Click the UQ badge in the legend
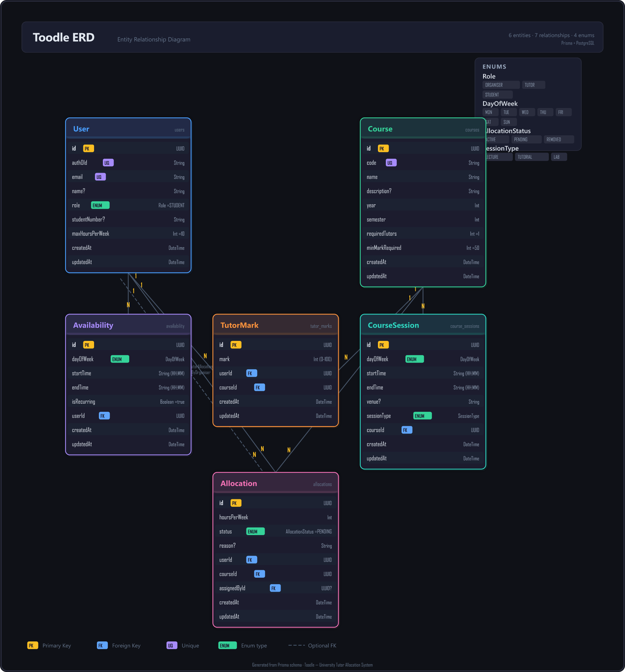Image resolution: width=625 pixels, height=672 pixels. 172,646
